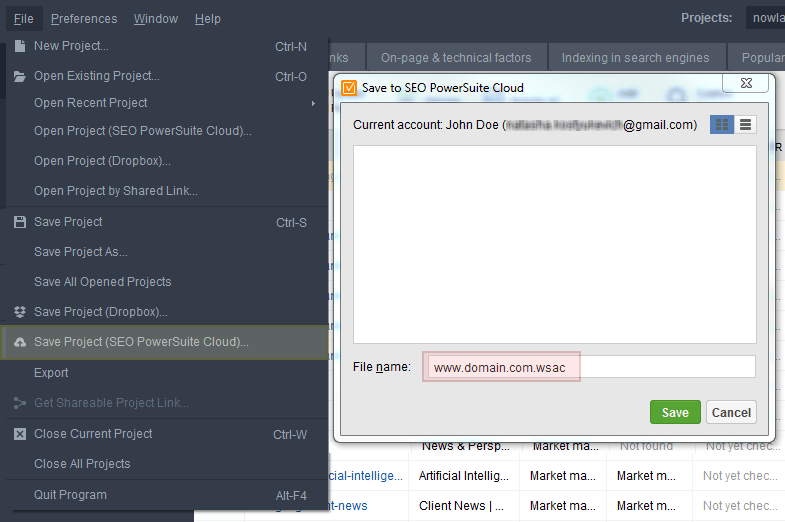Click the New Project document icon
The height and width of the screenshot is (522, 785).
(x=20, y=46)
